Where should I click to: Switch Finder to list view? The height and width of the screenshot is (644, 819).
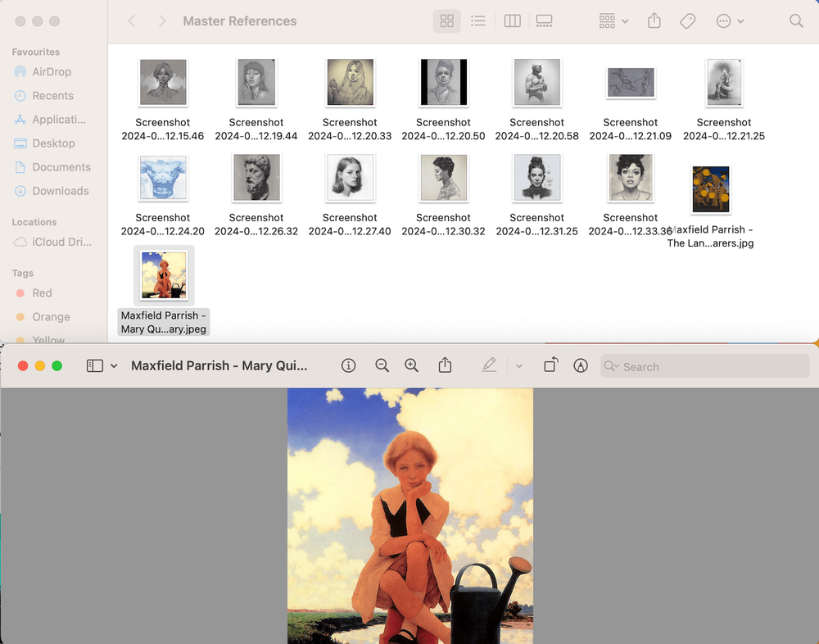(478, 21)
